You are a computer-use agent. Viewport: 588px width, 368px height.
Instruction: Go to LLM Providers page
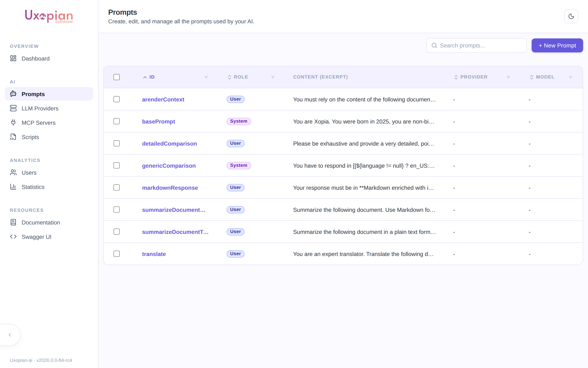[49, 108]
